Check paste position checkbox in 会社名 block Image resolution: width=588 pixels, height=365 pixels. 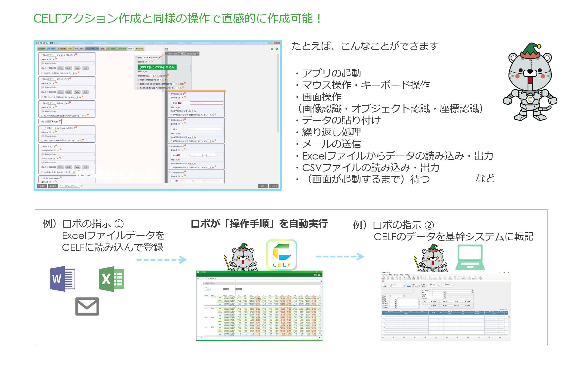click(172, 115)
